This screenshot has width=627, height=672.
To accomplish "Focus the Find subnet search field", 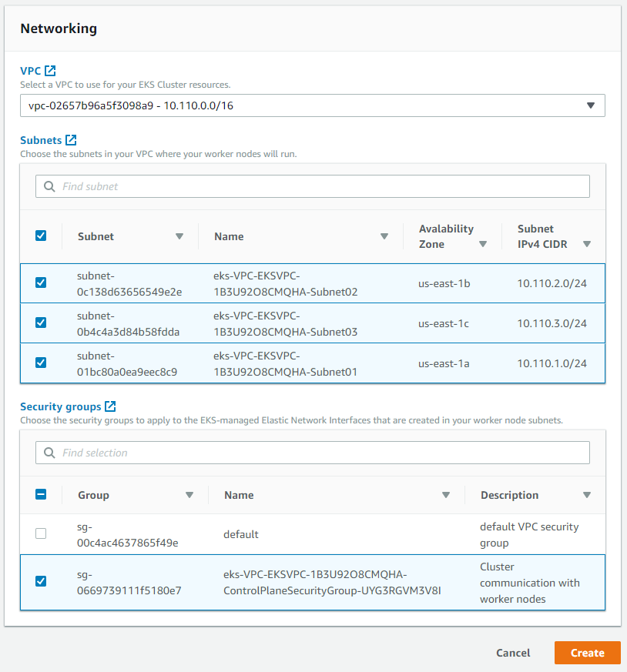I will (x=324, y=186).
